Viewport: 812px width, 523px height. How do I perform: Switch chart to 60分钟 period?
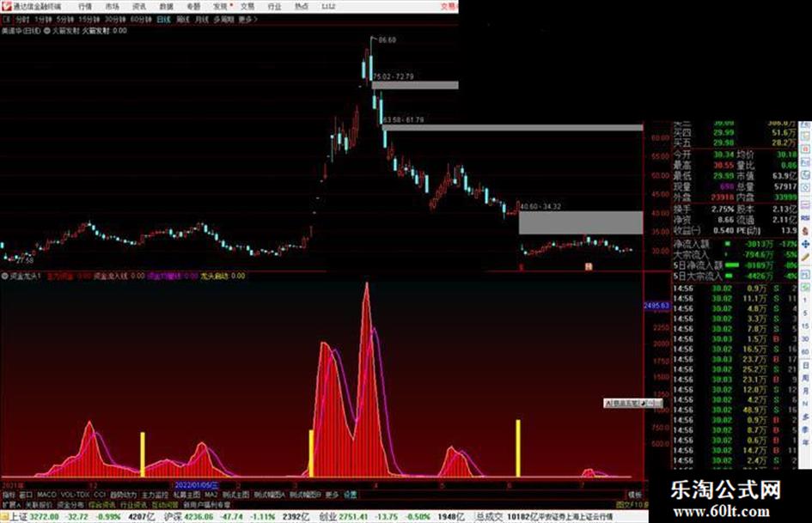point(141,20)
